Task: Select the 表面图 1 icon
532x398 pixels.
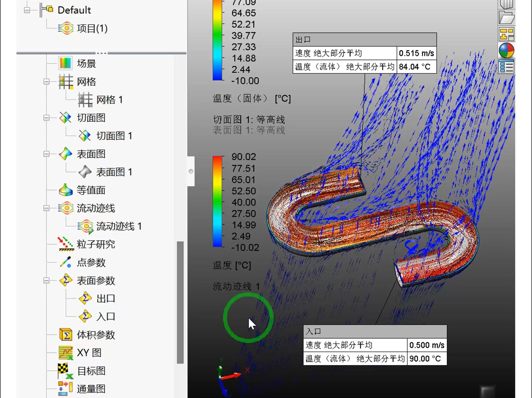Action: click(x=85, y=172)
